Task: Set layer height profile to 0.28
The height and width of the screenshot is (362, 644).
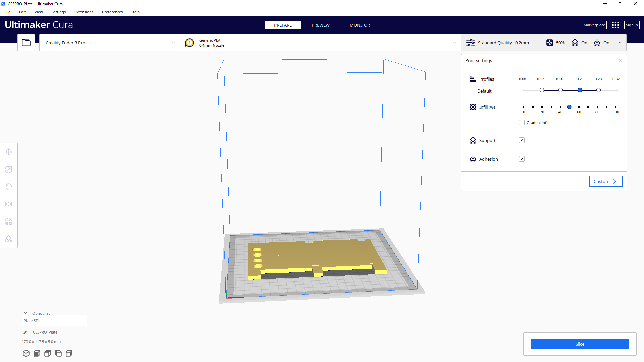Action: [598, 90]
